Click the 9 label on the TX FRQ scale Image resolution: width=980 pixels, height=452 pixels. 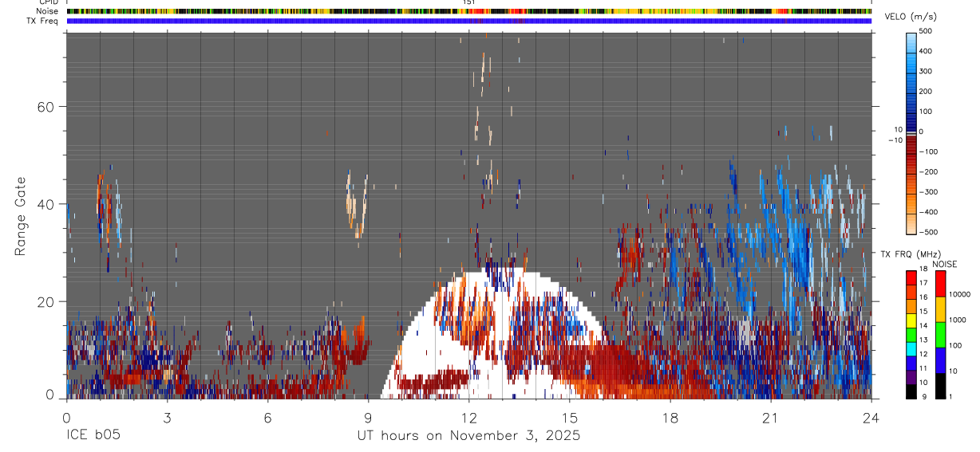[924, 396]
